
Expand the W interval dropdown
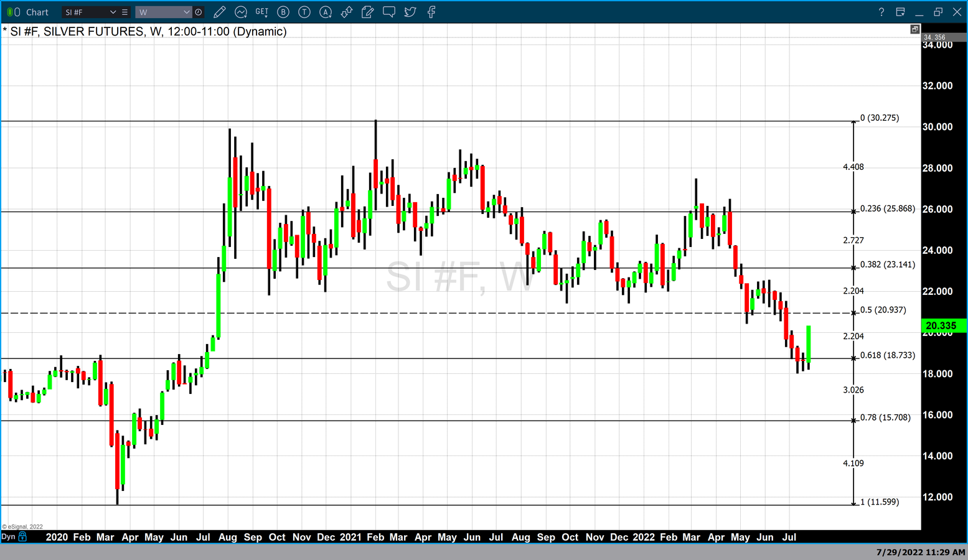(186, 12)
